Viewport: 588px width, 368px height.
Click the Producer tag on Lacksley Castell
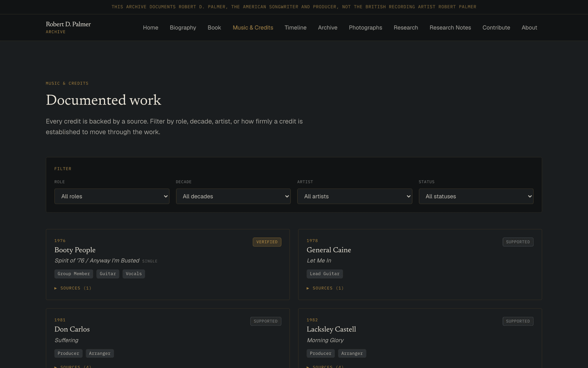tap(320, 353)
